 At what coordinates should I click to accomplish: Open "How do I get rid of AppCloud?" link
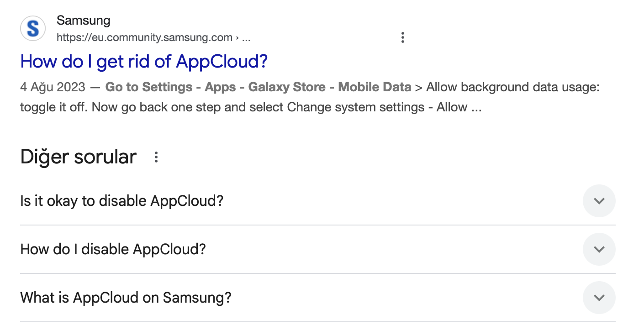144,61
